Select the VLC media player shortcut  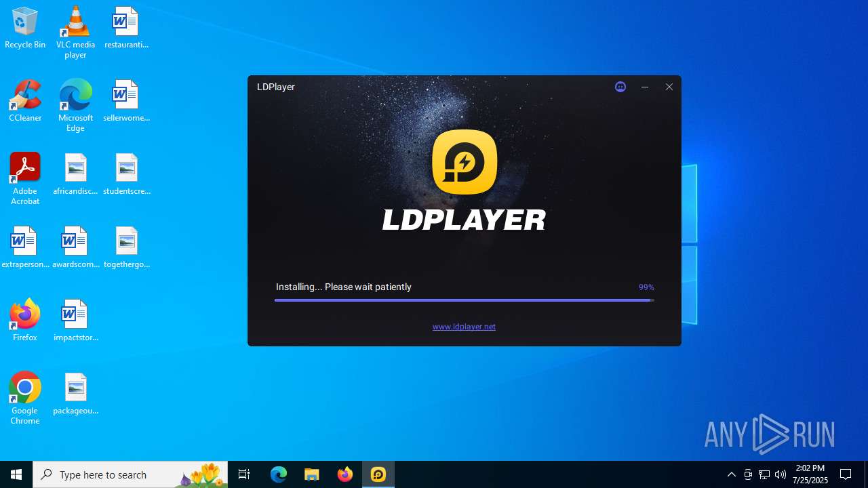(75, 33)
